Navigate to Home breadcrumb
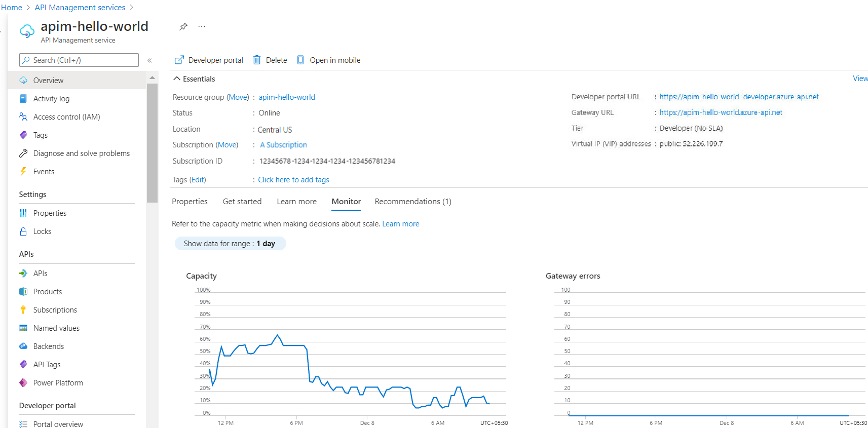 pos(11,8)
